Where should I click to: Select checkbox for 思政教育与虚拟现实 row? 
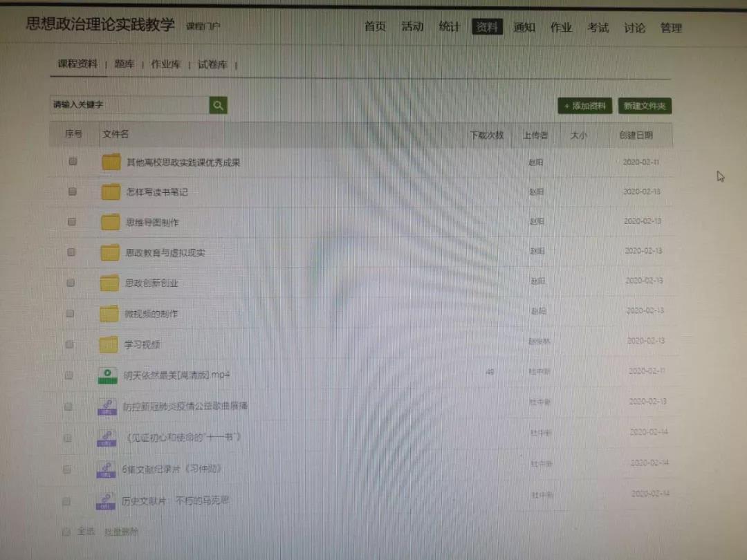coord(71,252)
